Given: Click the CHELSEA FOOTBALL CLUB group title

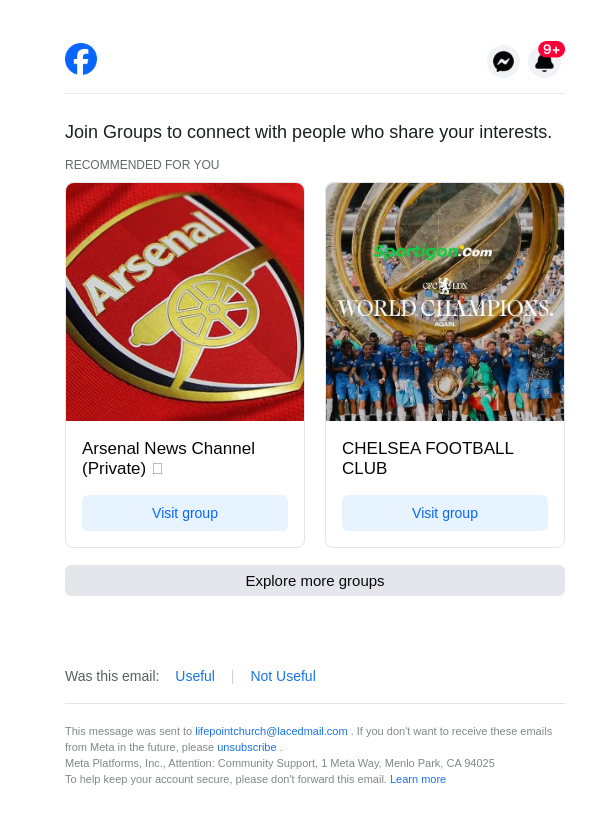Looking at the screenshot, I should (428, 458).
